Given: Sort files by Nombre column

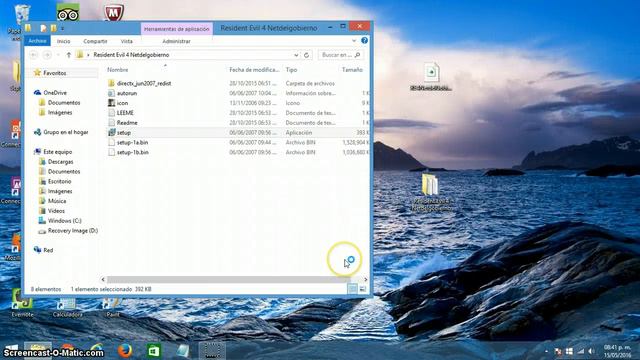Looking at the screenshot, I should pyautogui.click(x=118, y=70).
